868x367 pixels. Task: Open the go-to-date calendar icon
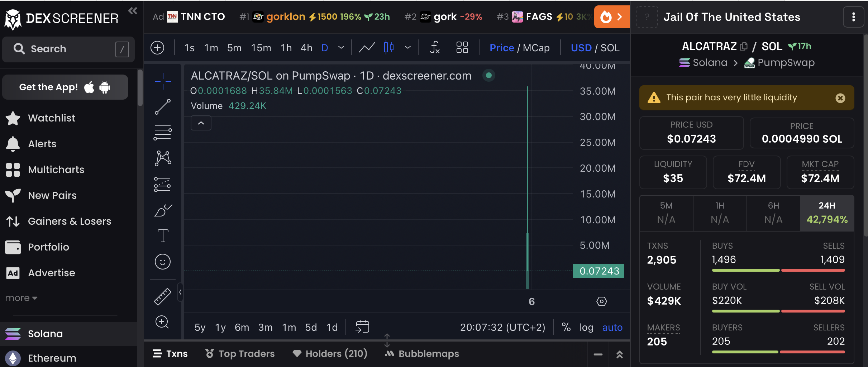[362, 327]
